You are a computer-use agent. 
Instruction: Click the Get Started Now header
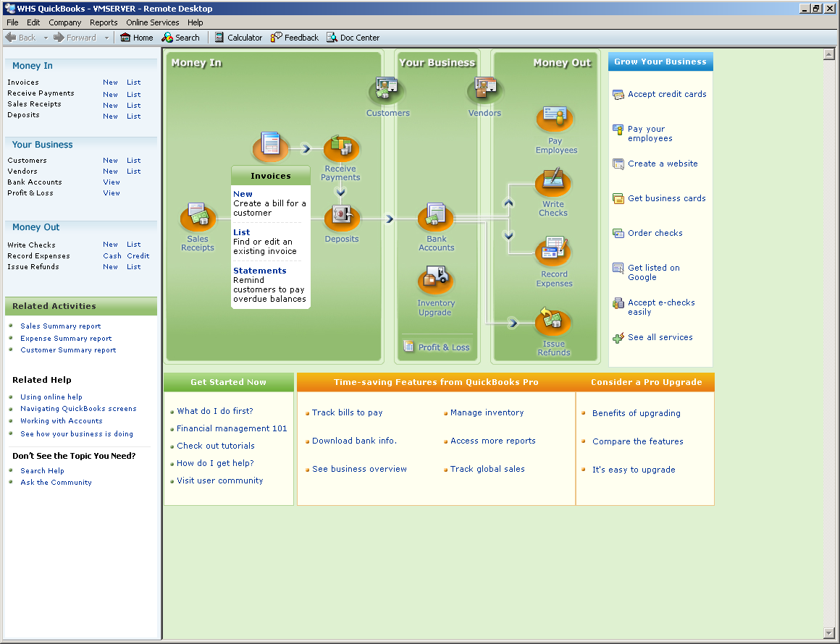tap(229, 382)
